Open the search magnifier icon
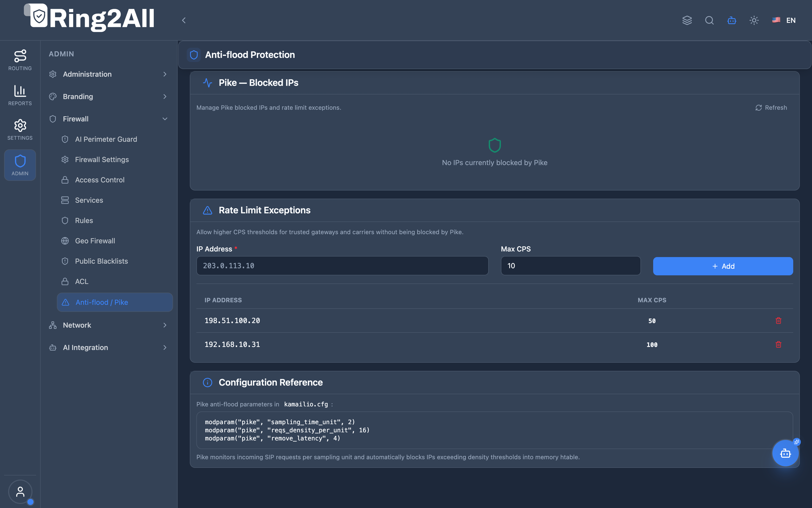The height and width of the screenshot is (508, 812). pyautogui.click(x=709, y=21)
